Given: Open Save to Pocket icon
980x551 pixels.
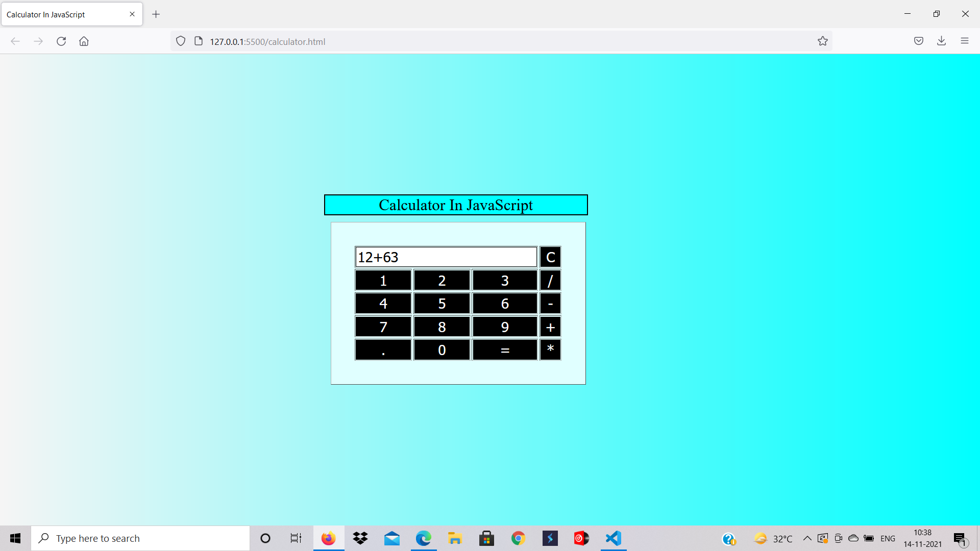Looking at the screenshot, I should pyautogui.click(x=918, y=41).
